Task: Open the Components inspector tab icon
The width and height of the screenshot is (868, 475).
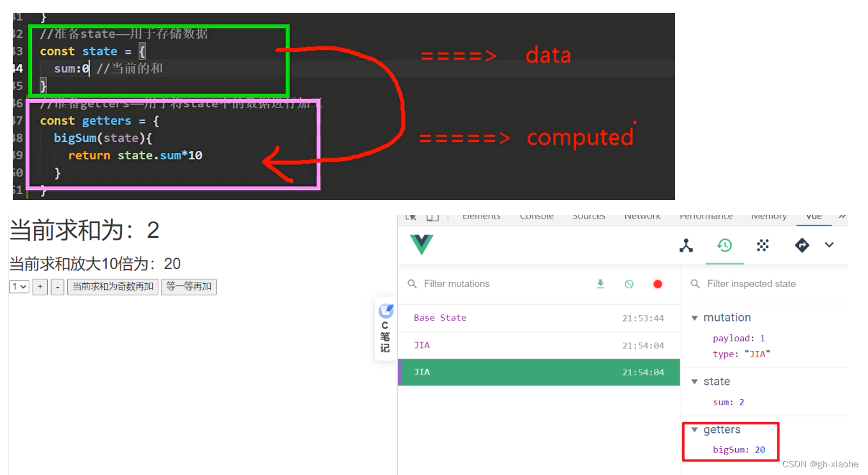Action: [x=686, y=245]
